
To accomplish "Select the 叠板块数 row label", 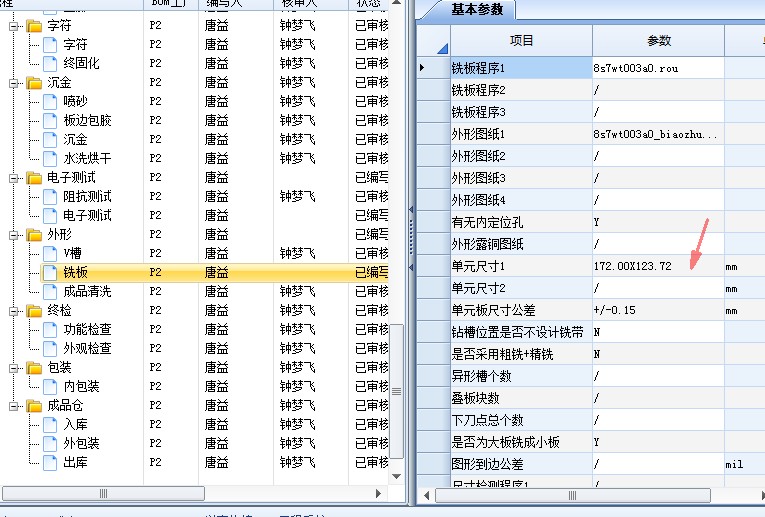I will [475, 398].
